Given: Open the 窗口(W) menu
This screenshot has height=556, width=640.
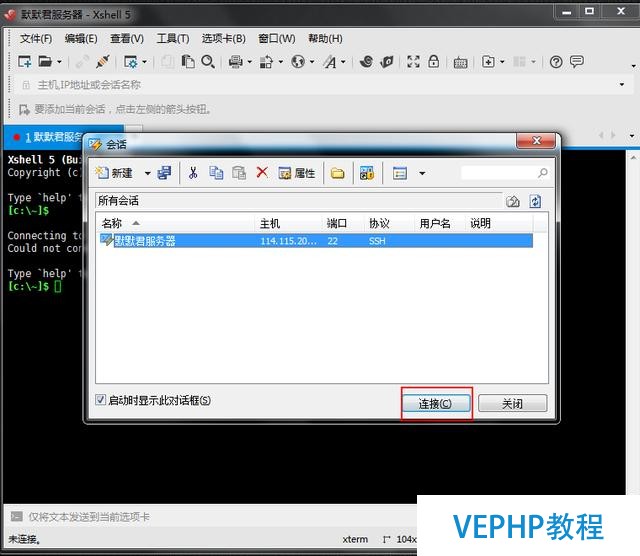Looking at the screenshot, I should (277, 38).
